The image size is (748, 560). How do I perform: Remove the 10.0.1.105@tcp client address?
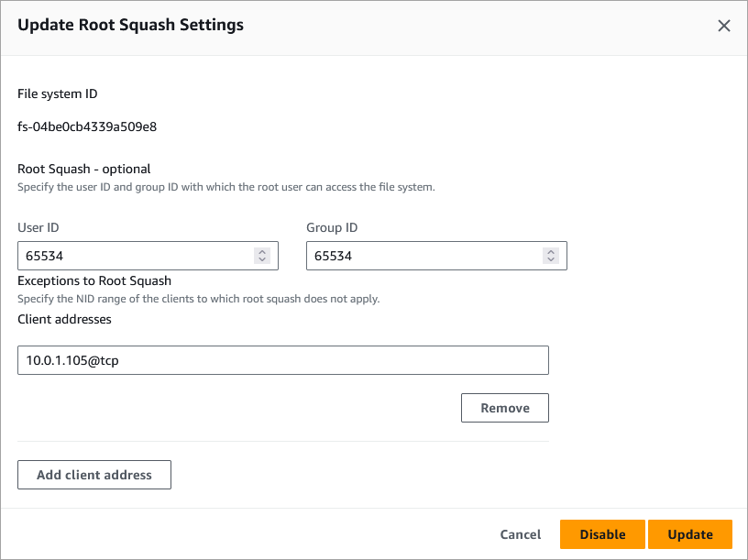coord(504,408)
